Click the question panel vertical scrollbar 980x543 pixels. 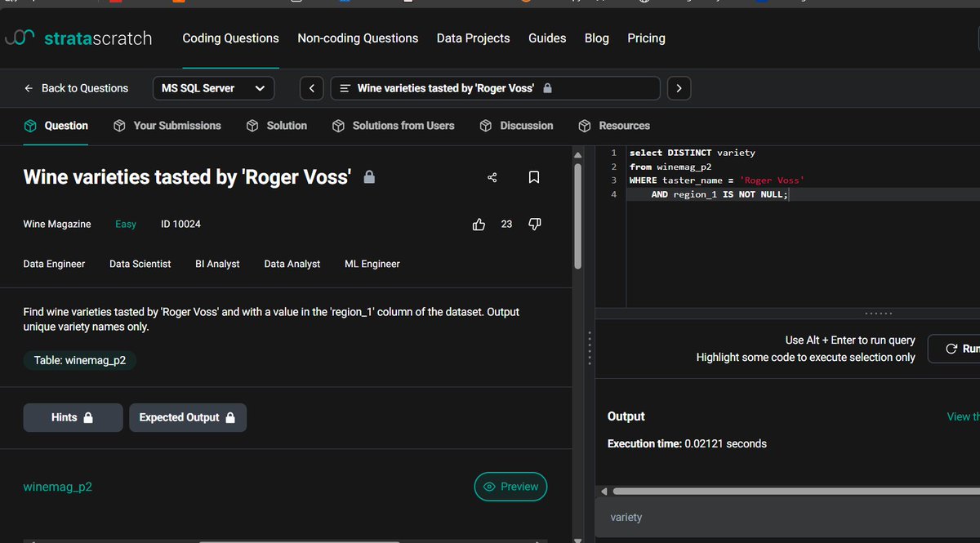pyautogui.click(x=578, y=216)
